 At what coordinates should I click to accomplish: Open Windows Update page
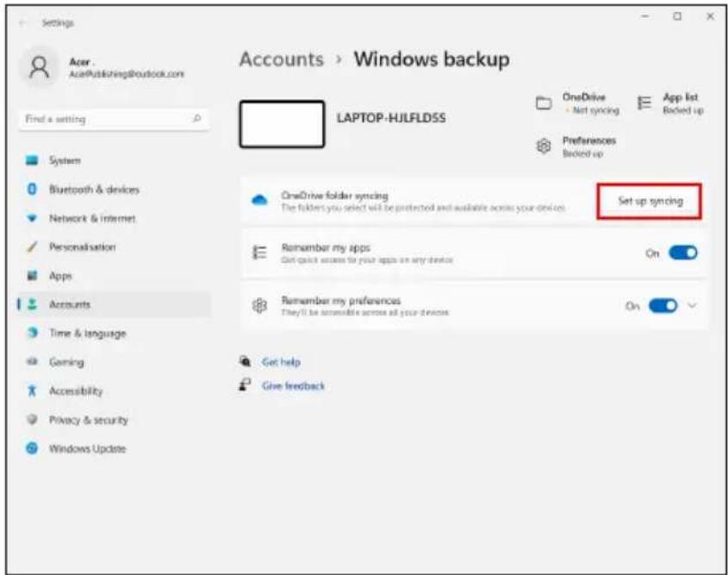tap(114, 448)
